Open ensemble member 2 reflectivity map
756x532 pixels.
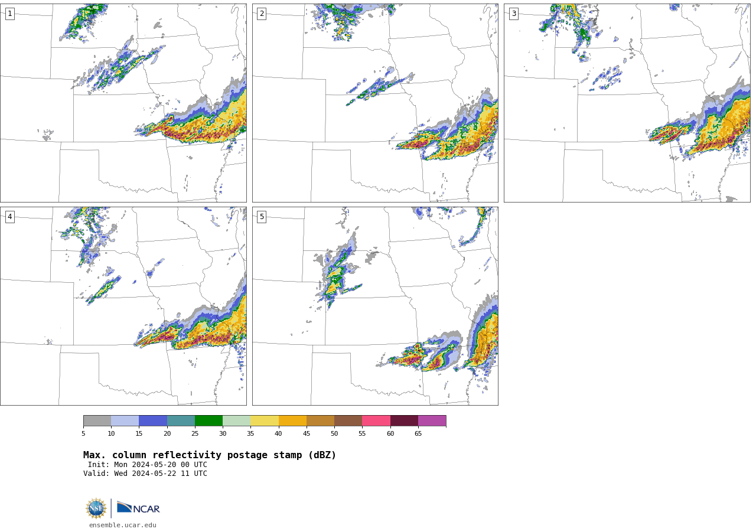tap(375, 103)
